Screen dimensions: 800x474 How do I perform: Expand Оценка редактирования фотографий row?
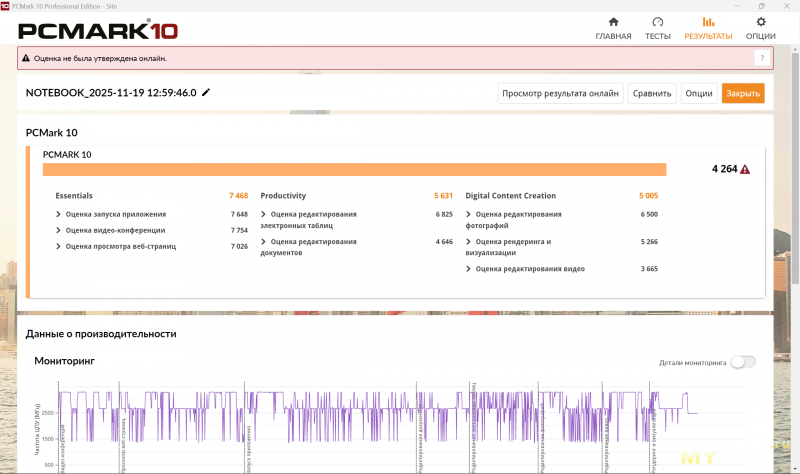(x=469, y=214)
